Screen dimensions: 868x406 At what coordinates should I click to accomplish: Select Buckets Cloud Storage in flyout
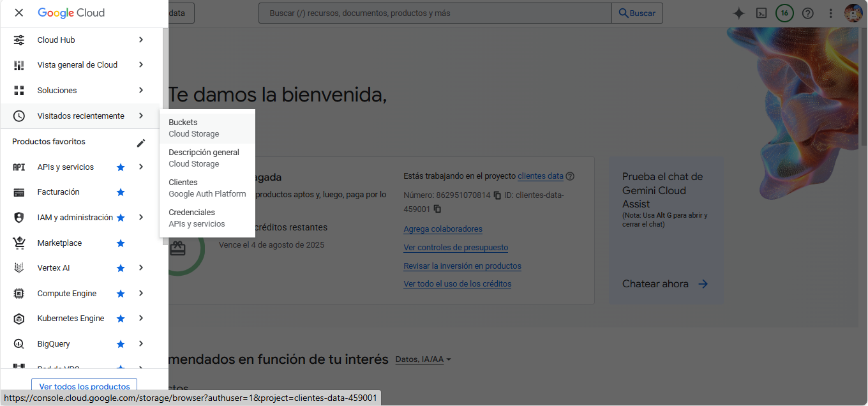pos(207,128)
